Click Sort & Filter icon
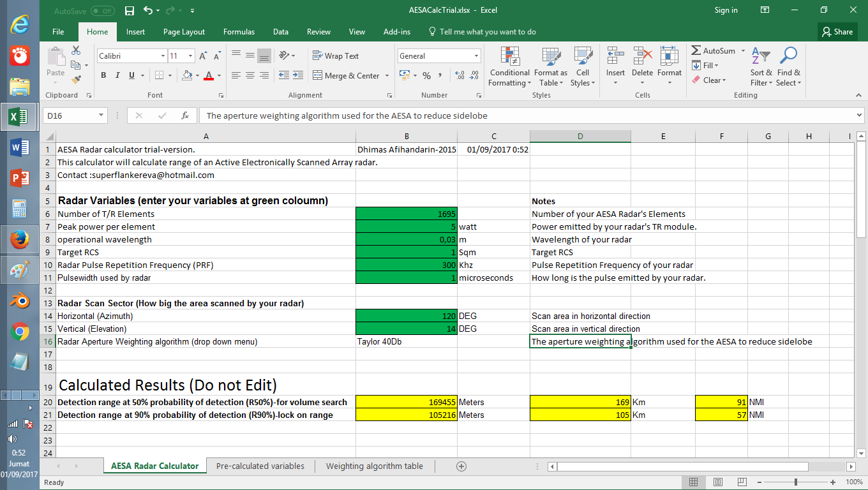This screenshot has width=868, height=490. point(761,56)
